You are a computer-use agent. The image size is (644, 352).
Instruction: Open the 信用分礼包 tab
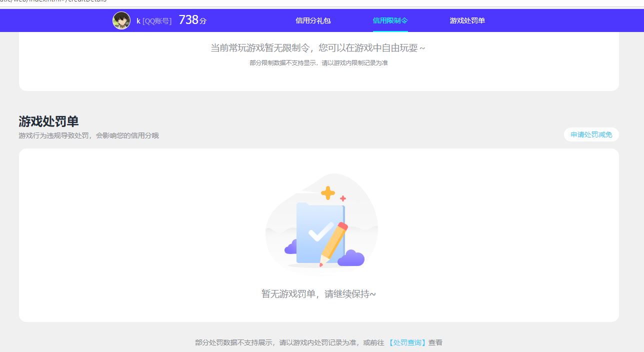313,20
